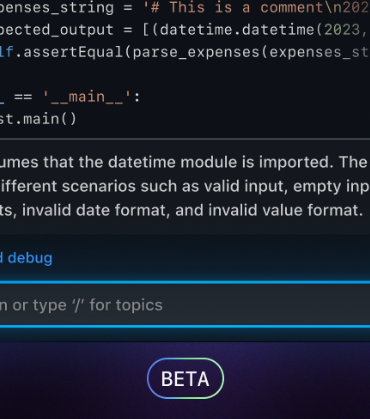Click the BETA badge
Screen dimensions: 370x419
(185, 378)
